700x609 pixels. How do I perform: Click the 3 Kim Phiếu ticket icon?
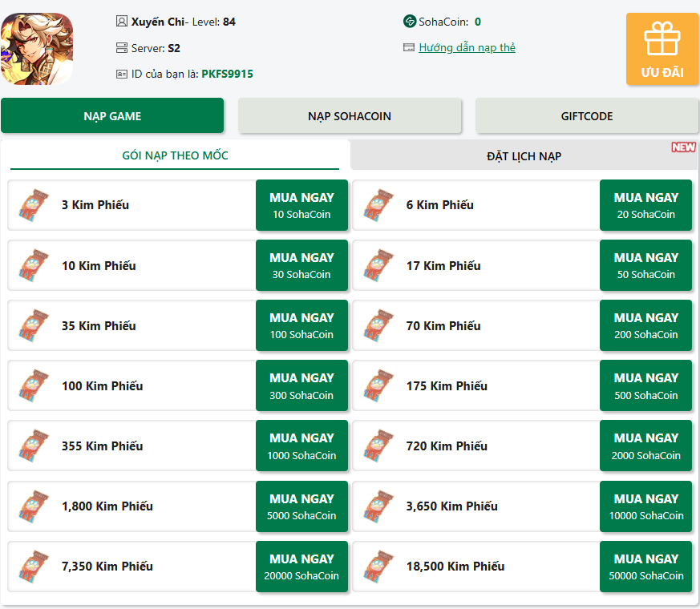click(x=34, y=205)
